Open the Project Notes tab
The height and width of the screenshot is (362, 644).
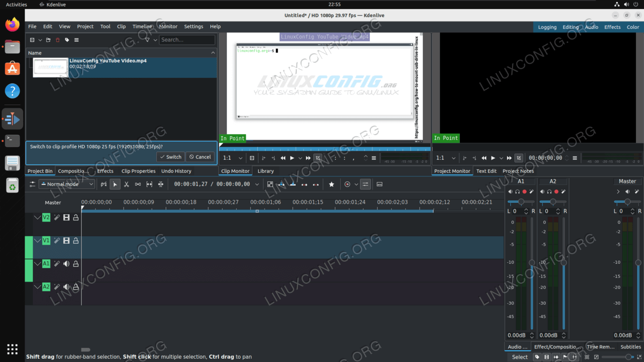pos(518,171)
